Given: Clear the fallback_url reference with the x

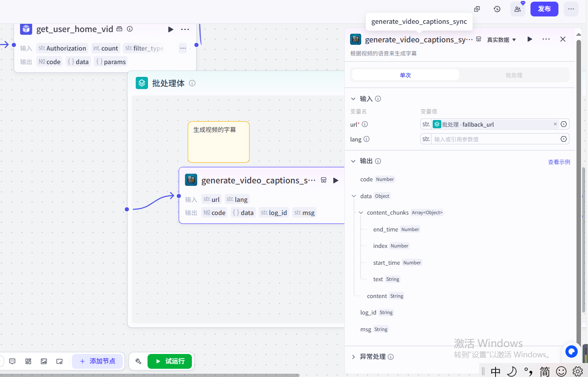Looking at the screenshot, I should 555,124.
